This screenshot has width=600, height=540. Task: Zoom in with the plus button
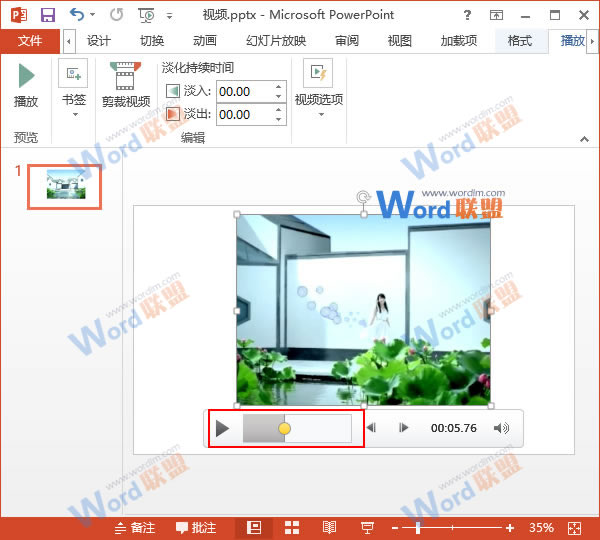(x=510, y=529)
